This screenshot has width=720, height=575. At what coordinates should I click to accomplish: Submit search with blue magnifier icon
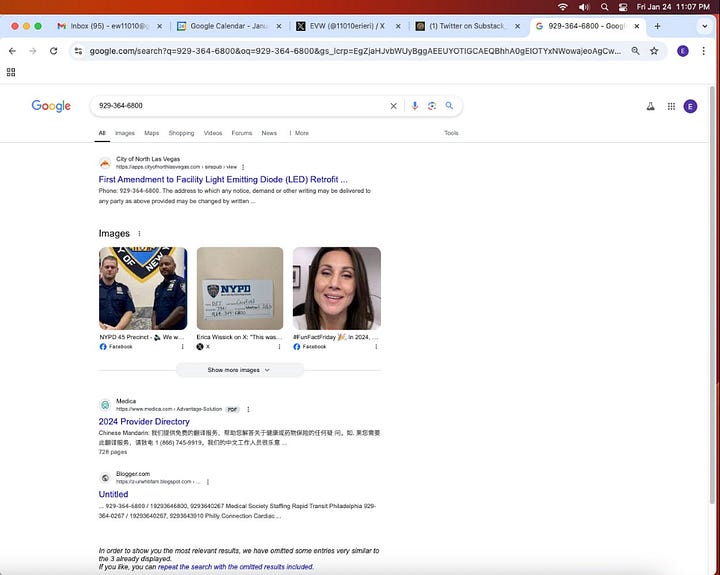pos(449,106)
